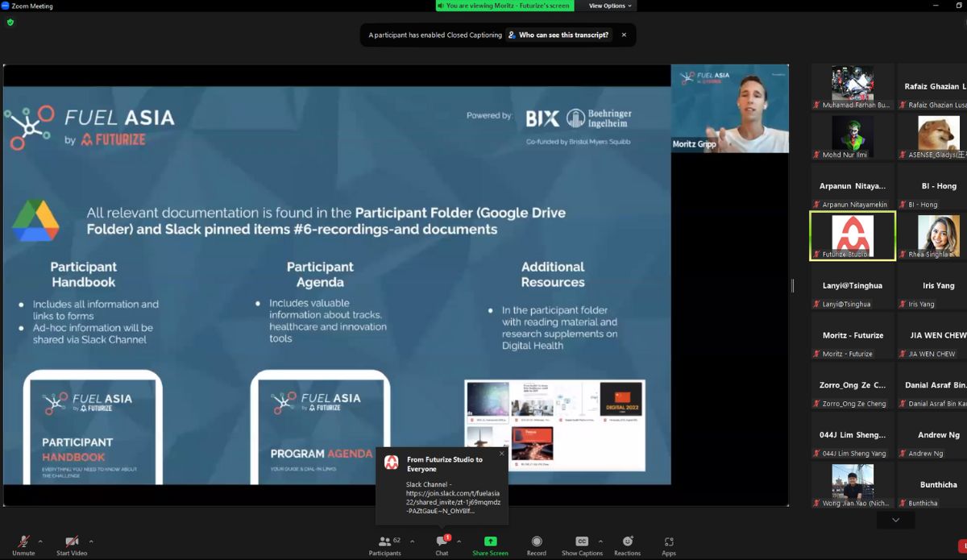Click the Moritz Gripp speaker video
The image size is (967, 560).
pyautogui.click(x=730, y=109)
